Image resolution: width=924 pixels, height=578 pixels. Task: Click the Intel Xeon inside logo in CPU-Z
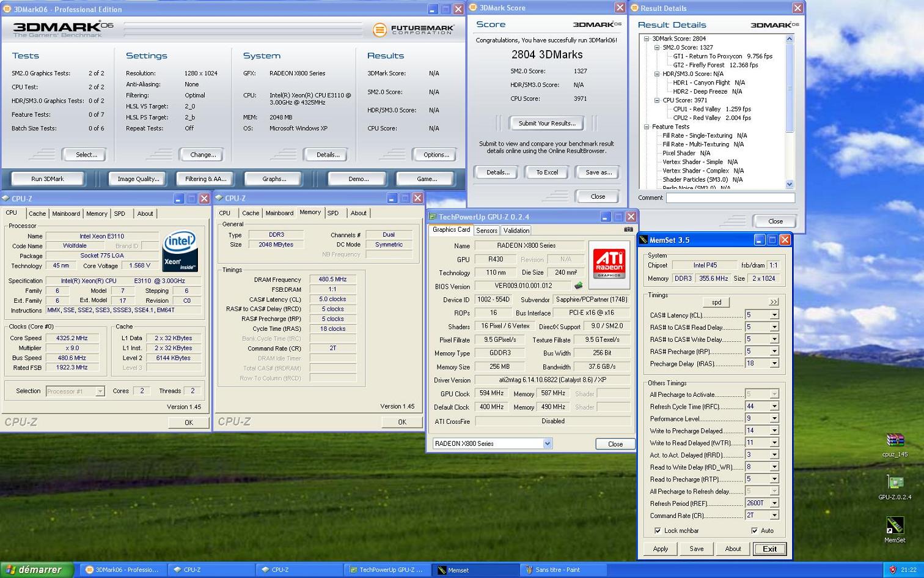(180, 251)
